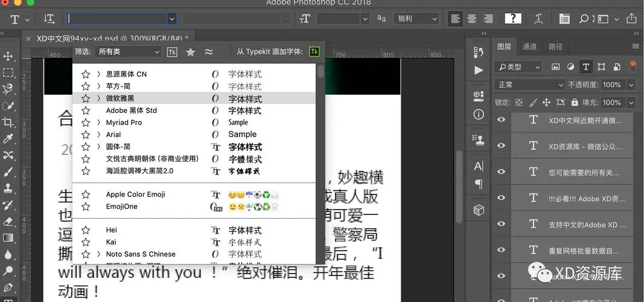The height and width of the screenshot is (302, 644).
Task: Select the Brush tool
Action: pos(8,172)
